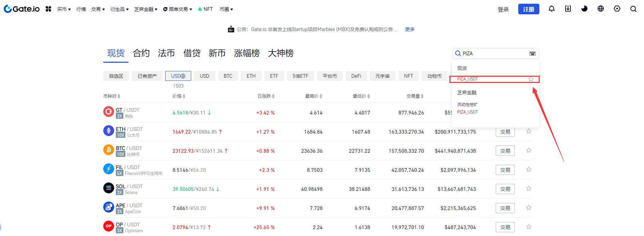This screenshot has width=644, height=236.
Task: Click the virtual keyboard icon in search box
Action: pyautogui.click(x=532, y=54)
